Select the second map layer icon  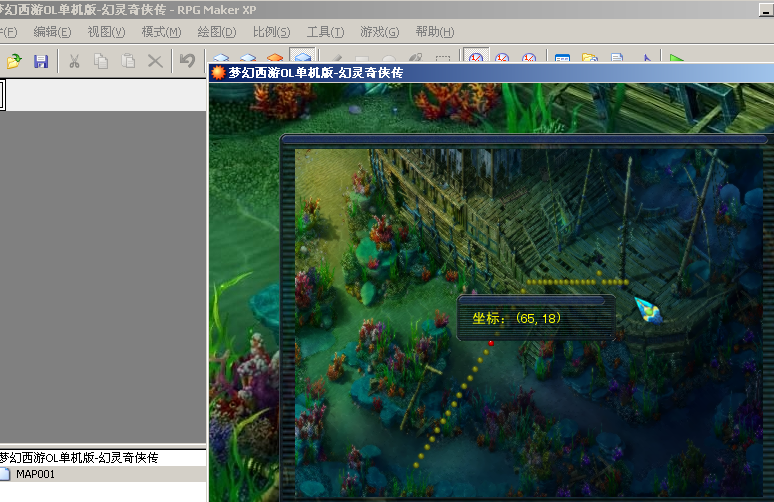[x=248, y=57]
